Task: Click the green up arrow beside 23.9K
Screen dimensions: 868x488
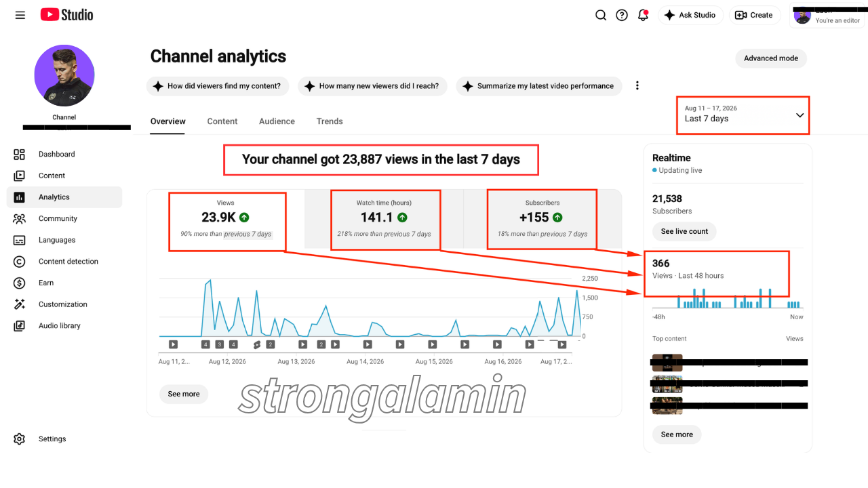Action: [244, 218]
